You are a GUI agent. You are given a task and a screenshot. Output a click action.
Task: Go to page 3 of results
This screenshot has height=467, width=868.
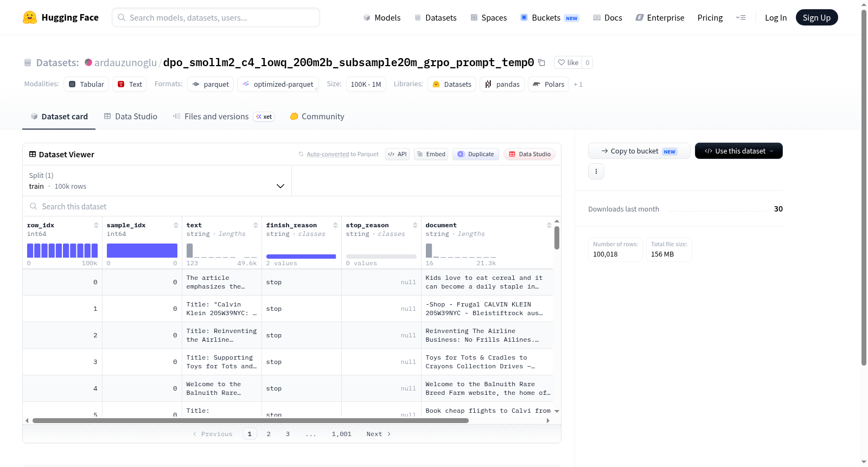tap(288, 434)
